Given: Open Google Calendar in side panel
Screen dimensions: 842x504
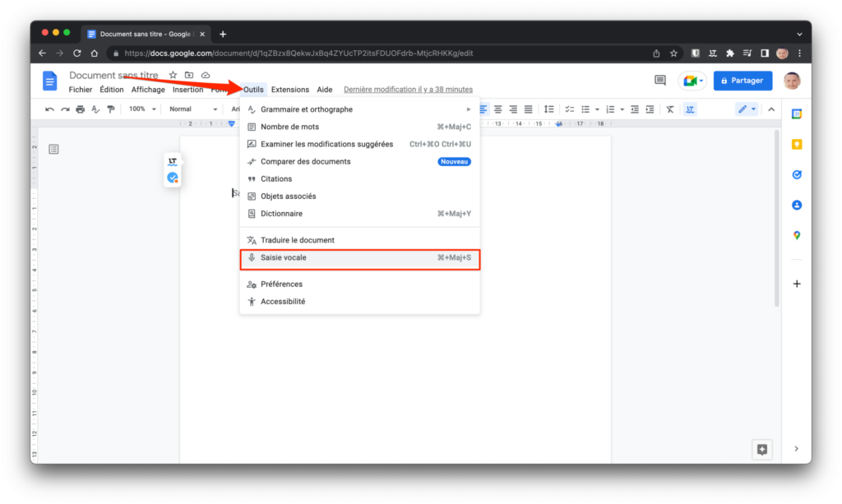Looking at the screenshot, I should pyautogui.click(x=796, y=114).
